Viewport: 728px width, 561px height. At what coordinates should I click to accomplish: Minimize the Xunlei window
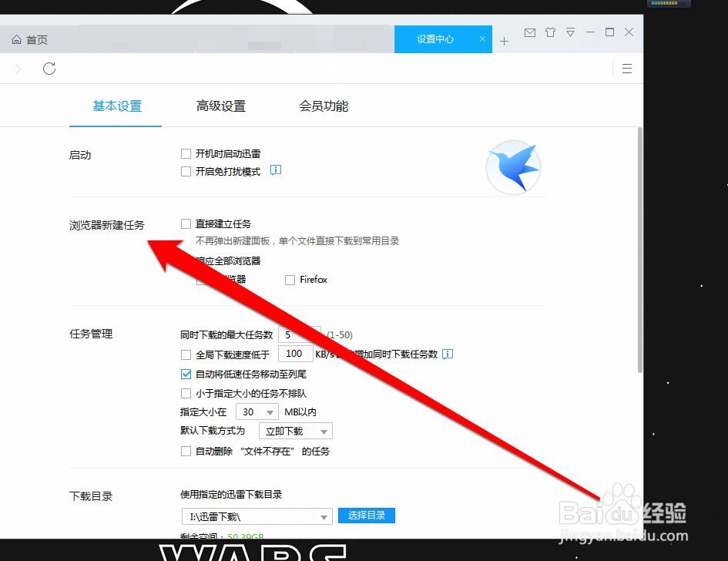[x=591, y=32]
